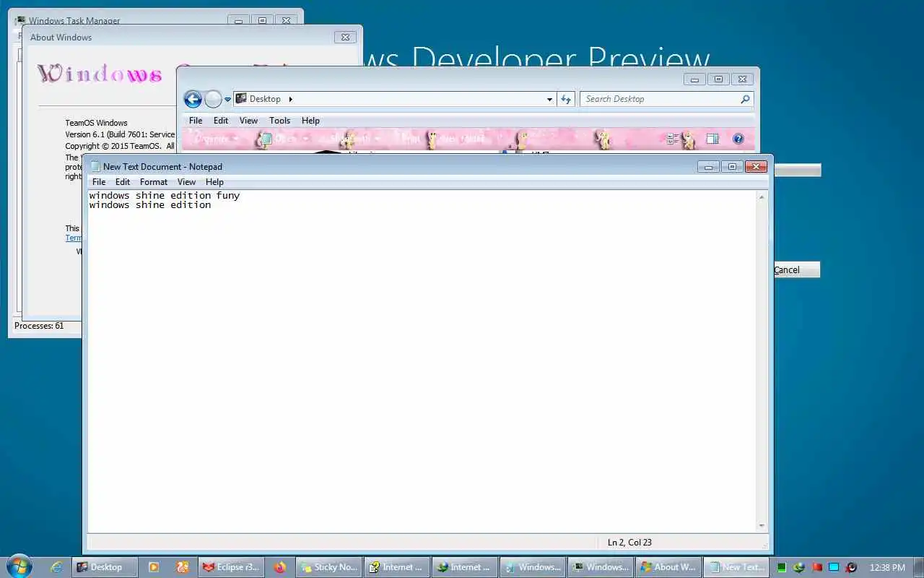Maximize the Notepad window
The height and width of the screenshot is (578, 924).
pos(732,167)
